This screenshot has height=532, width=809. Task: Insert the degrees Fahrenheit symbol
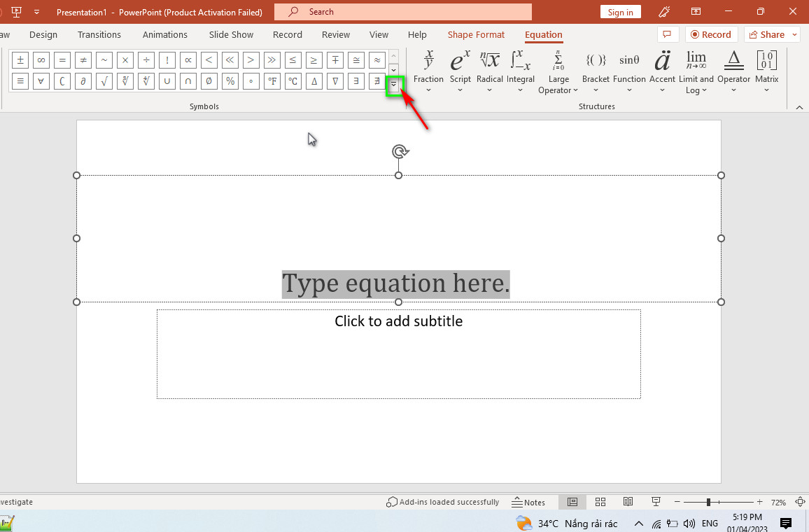[x=272, y=81]
